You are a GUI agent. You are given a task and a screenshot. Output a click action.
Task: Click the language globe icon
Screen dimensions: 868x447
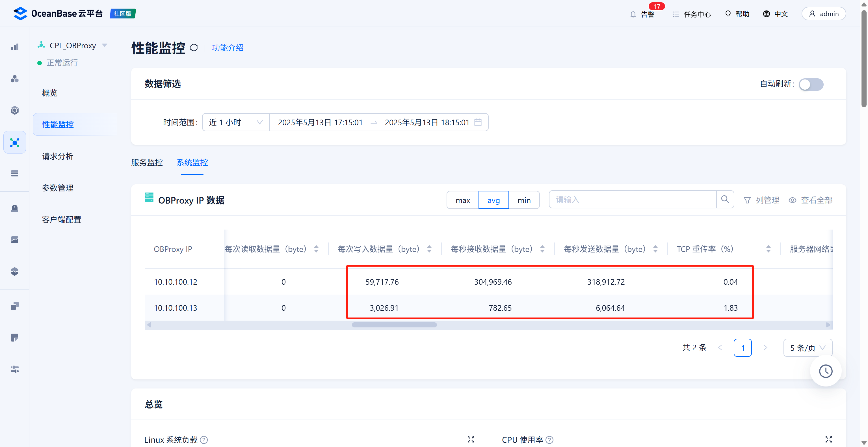tap(766, 14)
